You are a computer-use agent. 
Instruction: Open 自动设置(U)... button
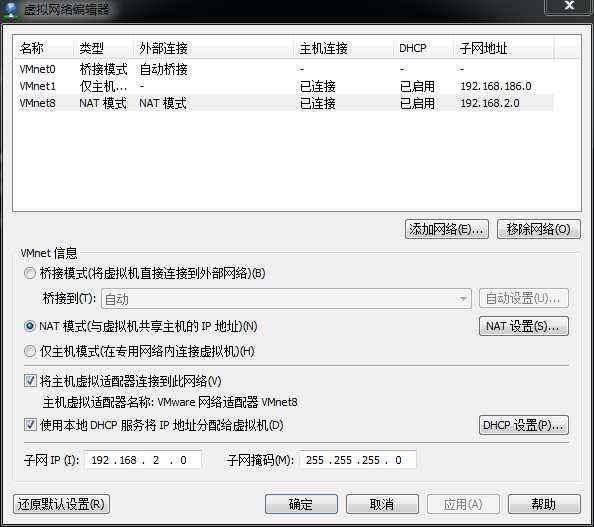tap(524, 299)
